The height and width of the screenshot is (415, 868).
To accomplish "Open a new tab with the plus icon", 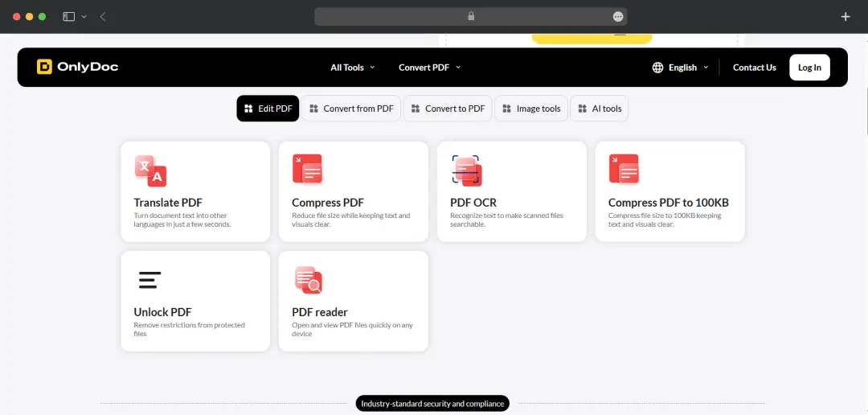I will point(845,17).
